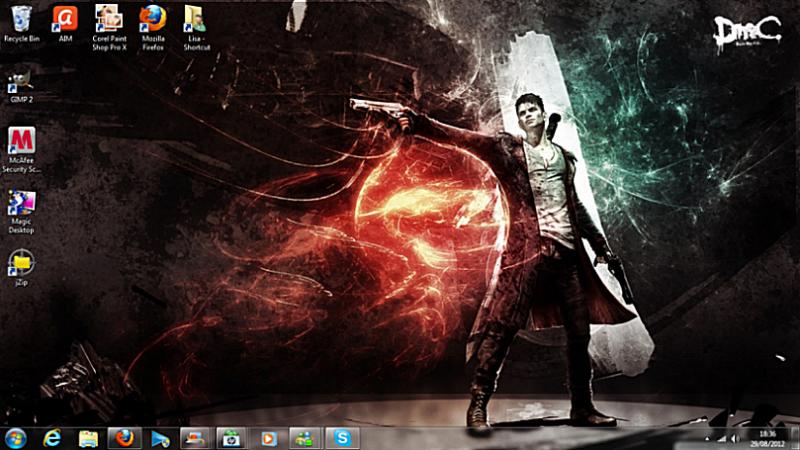Open Internet Explorer from the taskbar
800x450 pixels.
[x=52, y=438]
